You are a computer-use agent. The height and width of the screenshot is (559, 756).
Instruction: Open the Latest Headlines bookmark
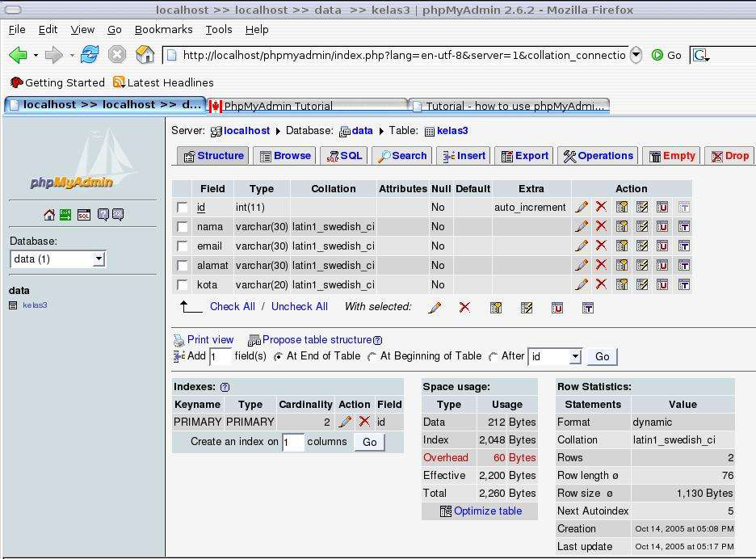pos(163,82)
